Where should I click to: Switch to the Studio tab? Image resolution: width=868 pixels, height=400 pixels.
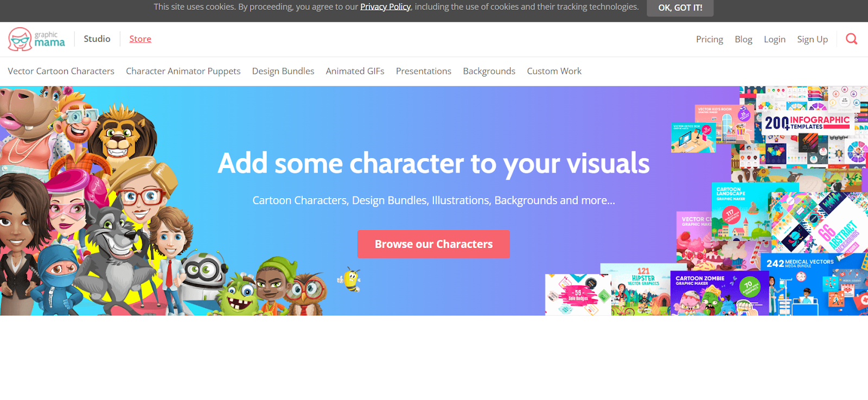97,39
